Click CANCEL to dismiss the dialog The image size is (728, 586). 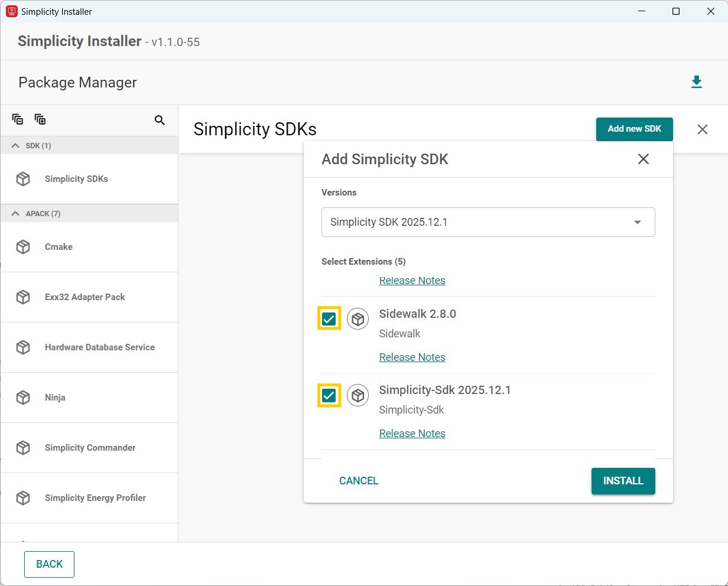(359, 481)
